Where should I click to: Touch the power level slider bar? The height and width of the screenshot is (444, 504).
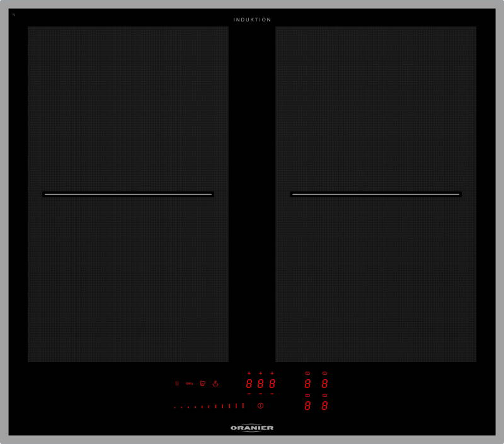point(209,406)
